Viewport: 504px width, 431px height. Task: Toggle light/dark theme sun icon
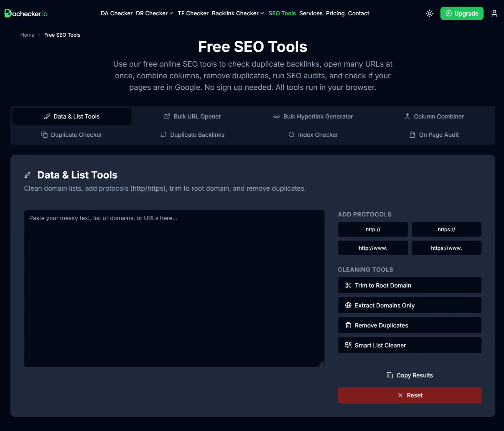click(x=429, y=13)
